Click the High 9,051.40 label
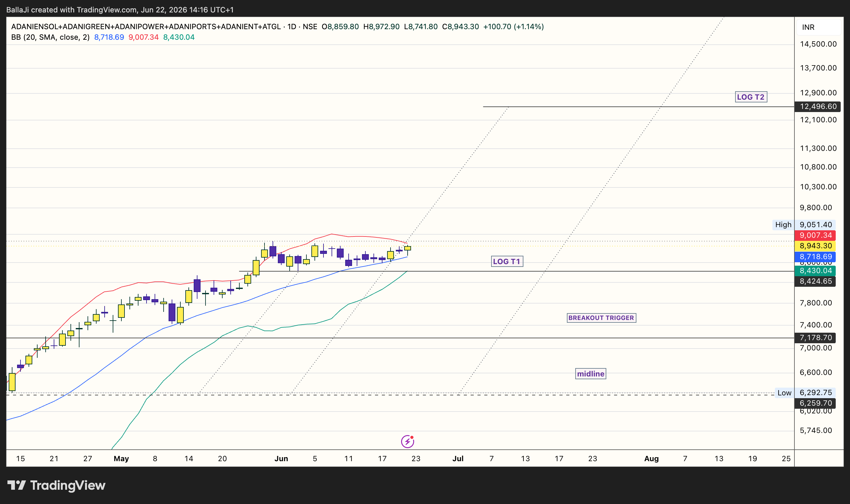Image resolution: width=850 pixels, height=504 pixels. click(x=804, y=224)
